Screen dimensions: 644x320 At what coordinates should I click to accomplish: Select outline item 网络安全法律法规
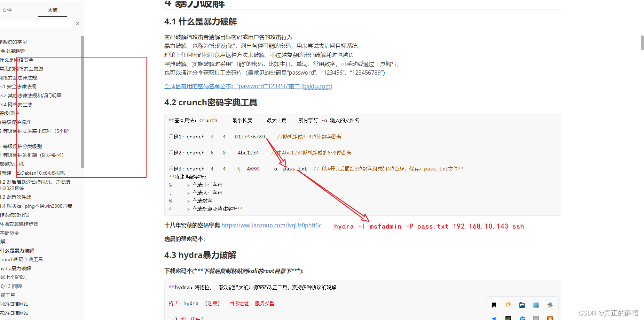click(x=18, y=78)
